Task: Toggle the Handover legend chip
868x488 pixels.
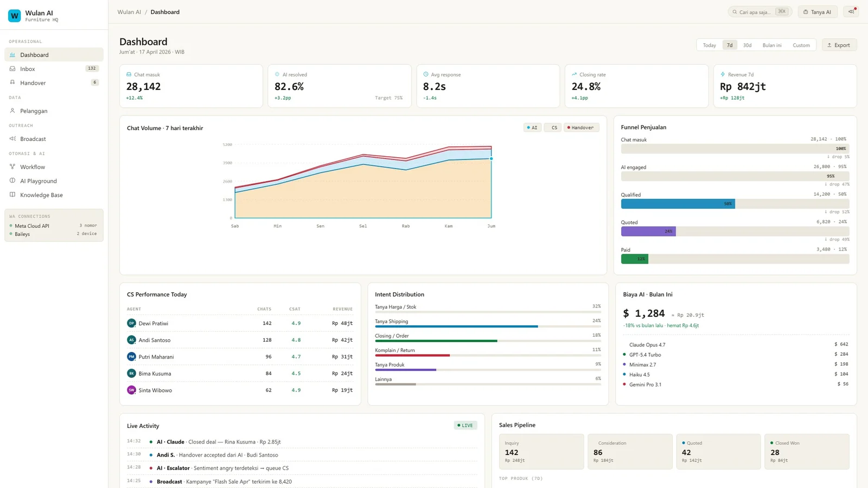Action: pyautogui.click(x=580, y=127)
